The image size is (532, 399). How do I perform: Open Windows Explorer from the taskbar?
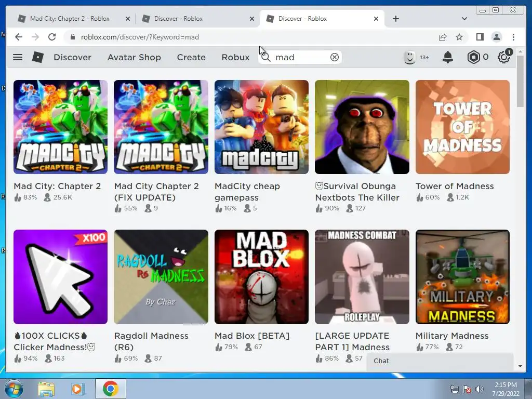pyautogui.click(x=46, y=389)
